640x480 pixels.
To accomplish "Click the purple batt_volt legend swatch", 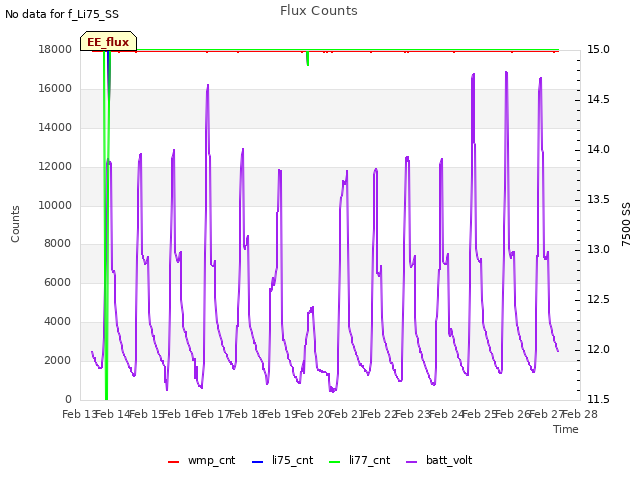I will [412, 462].
